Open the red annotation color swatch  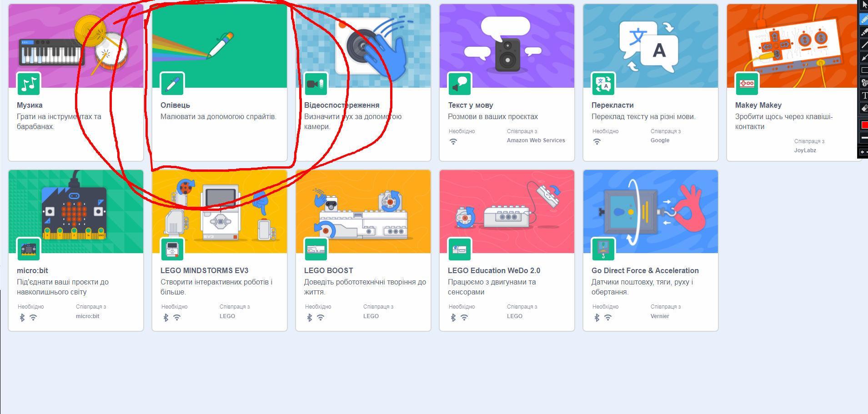coord(864,125)
